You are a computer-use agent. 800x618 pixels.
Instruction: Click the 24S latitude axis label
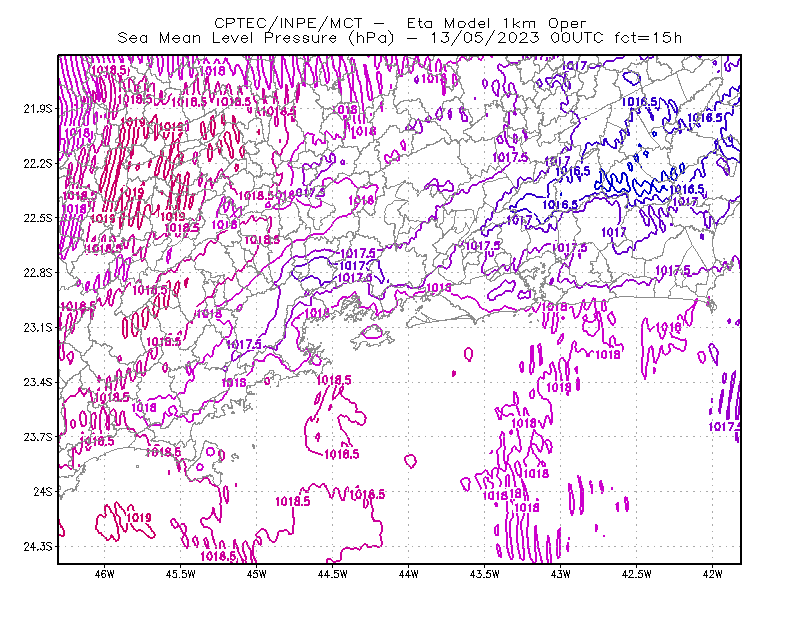(43, 491)
